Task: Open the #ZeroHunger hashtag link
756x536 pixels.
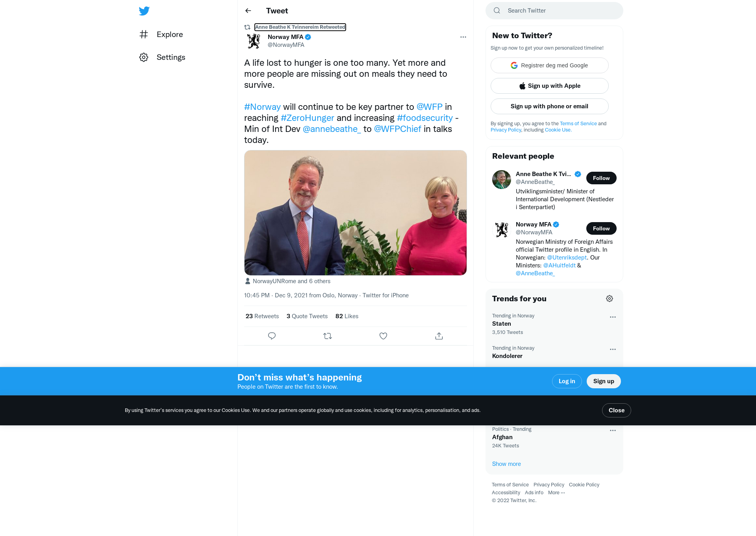Action: coord(307,118)
